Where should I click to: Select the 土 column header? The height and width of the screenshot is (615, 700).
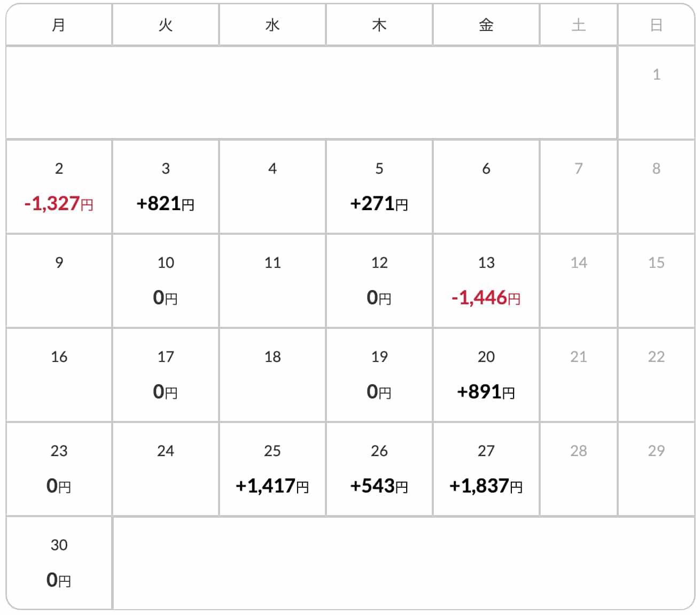click(579, 25)
